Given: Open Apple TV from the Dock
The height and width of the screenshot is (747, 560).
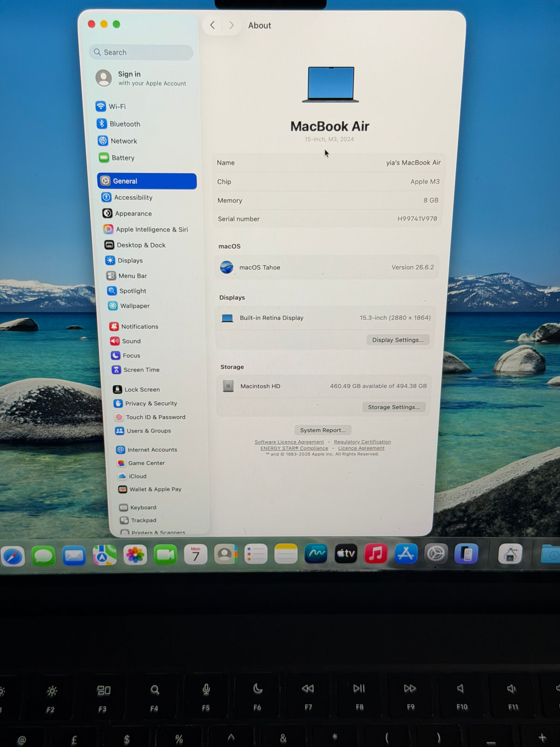Looking at the screenshot, I should (346, 554).
